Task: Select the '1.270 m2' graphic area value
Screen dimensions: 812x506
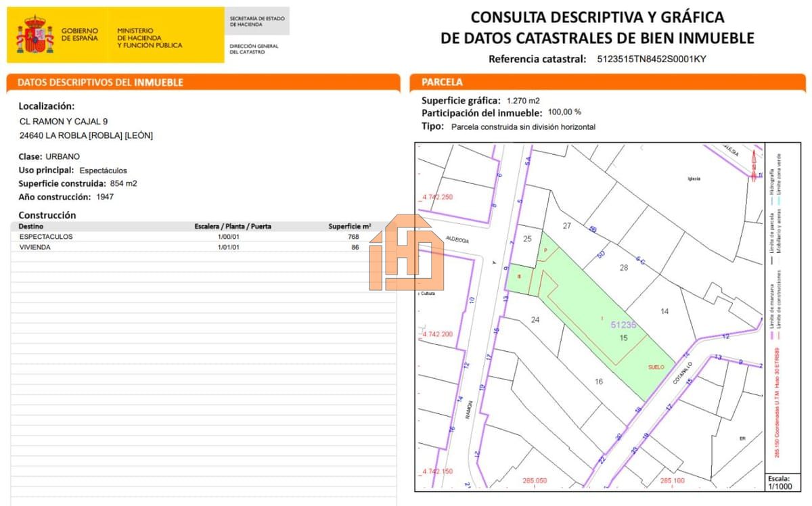Action: tap(523, 100)
